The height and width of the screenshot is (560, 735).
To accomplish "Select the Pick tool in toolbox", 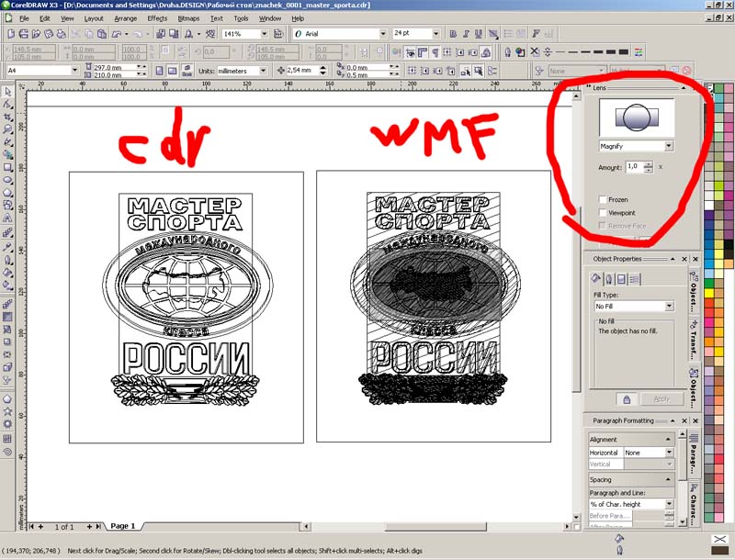I will pyautogui.click(x=7, y=91).
